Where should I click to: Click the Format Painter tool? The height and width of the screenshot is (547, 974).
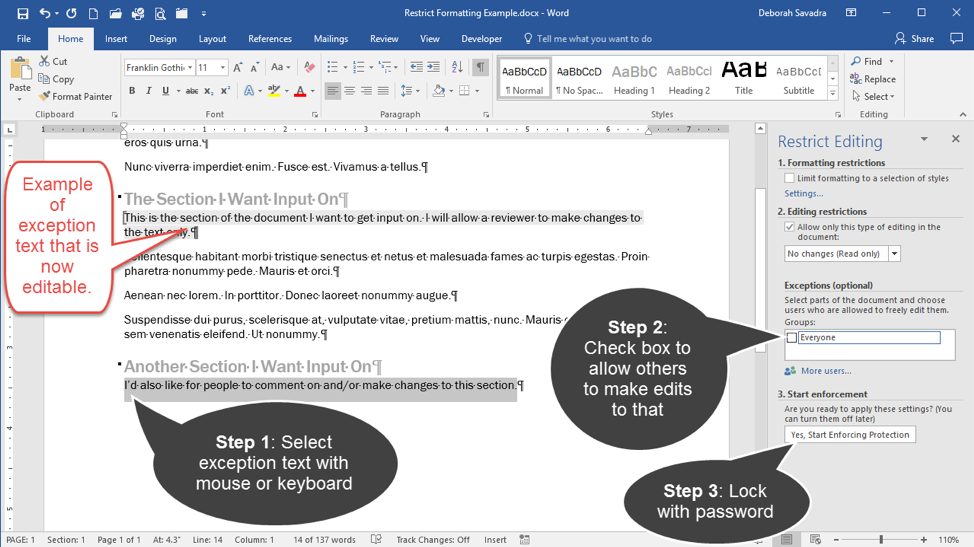click(x=75, y=96)
